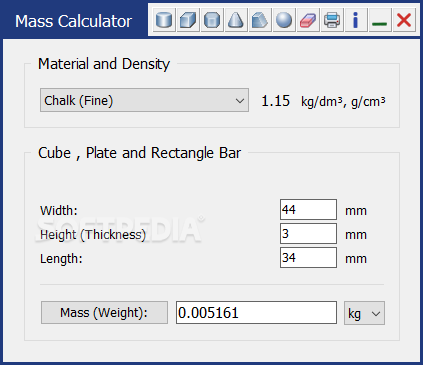The height and width of the screenshot is (365, 423).
Task: Close the Mass Calculator with red X
Action: pos(404,20)
